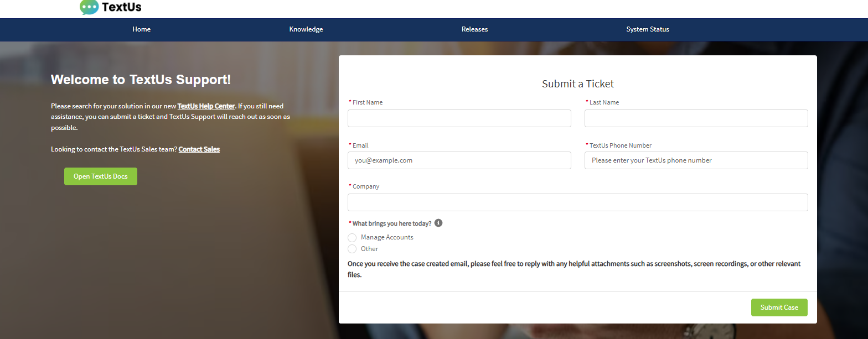Click the What brings you here today? label
The height and width of the screenshot is (339, 868).
pos(392,223)
